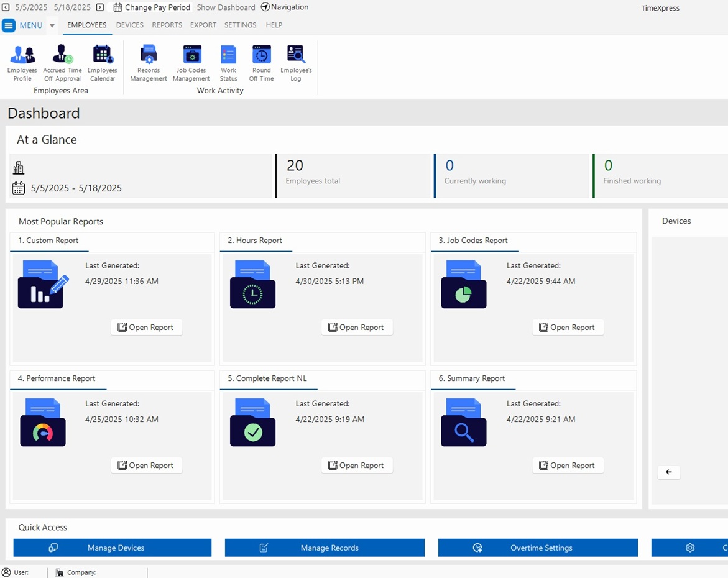Open Report for Complete Report NL
Viewport: 728px width, 578px height.
(357, 465)
